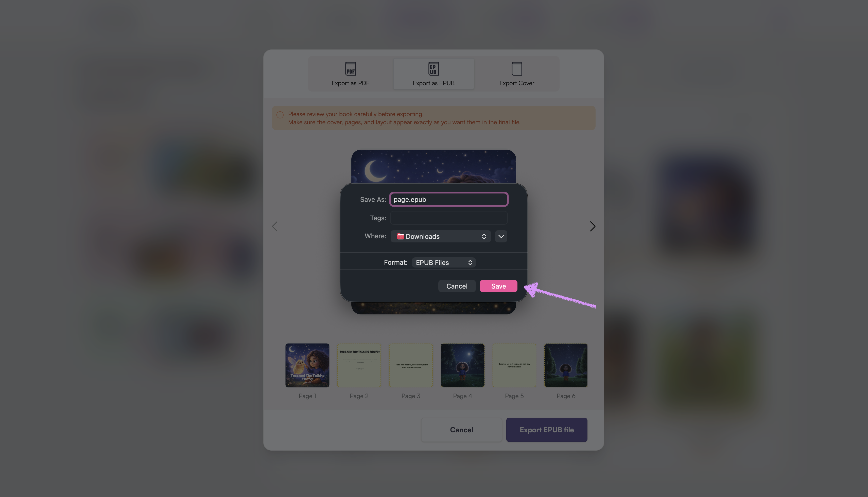Select the Export as EPUB icon
The height and width of the screenshot is (497, 868).
pyautogui.click(x=433, y=69)
